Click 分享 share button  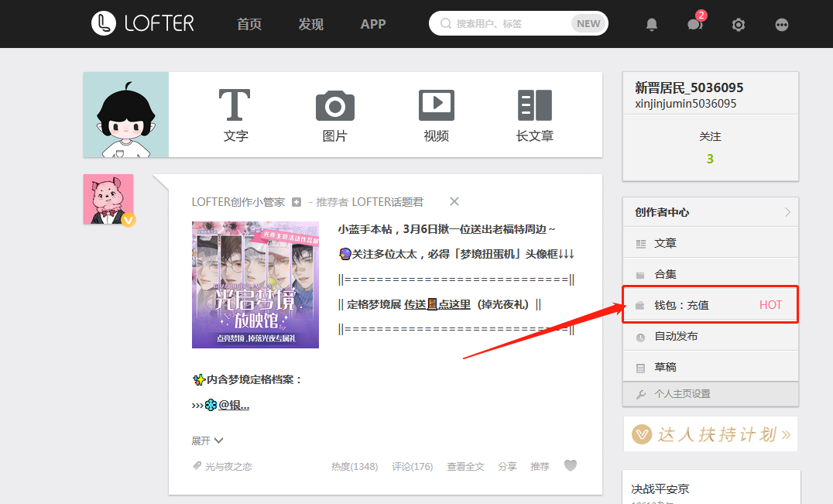pos(507,466)
